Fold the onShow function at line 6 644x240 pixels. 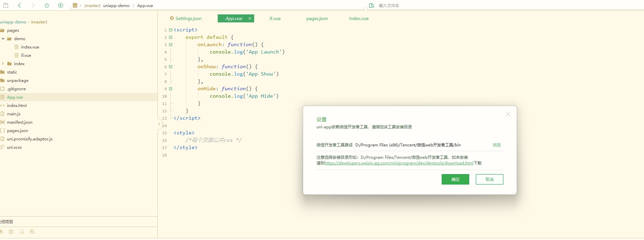click(x=170, y=67)
